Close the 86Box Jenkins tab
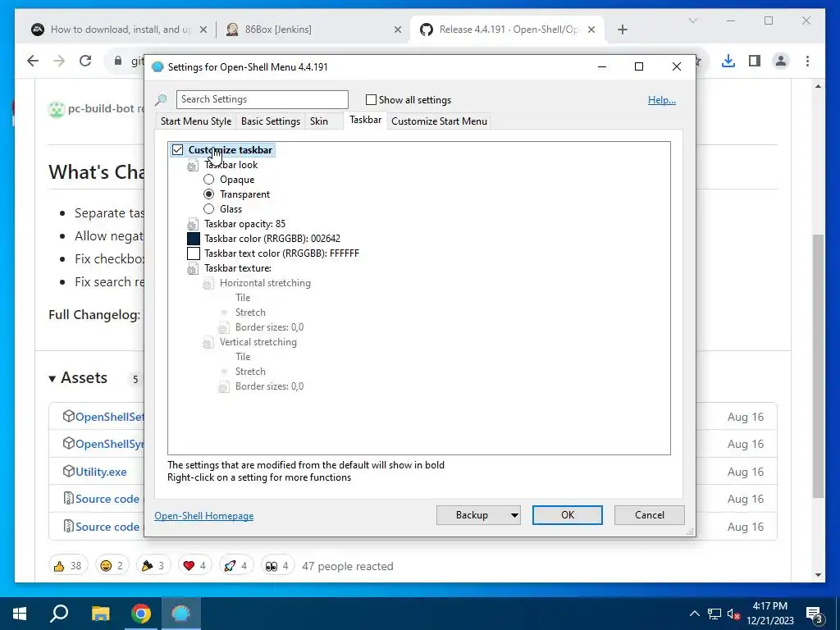840x630 pixels. tap(398, 30)
